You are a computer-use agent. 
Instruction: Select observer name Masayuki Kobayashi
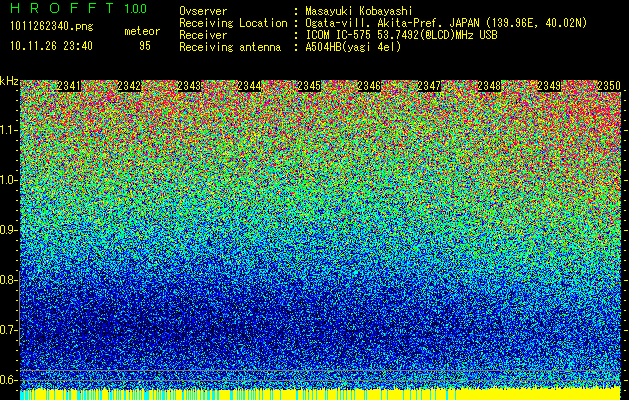click(359, 11)
